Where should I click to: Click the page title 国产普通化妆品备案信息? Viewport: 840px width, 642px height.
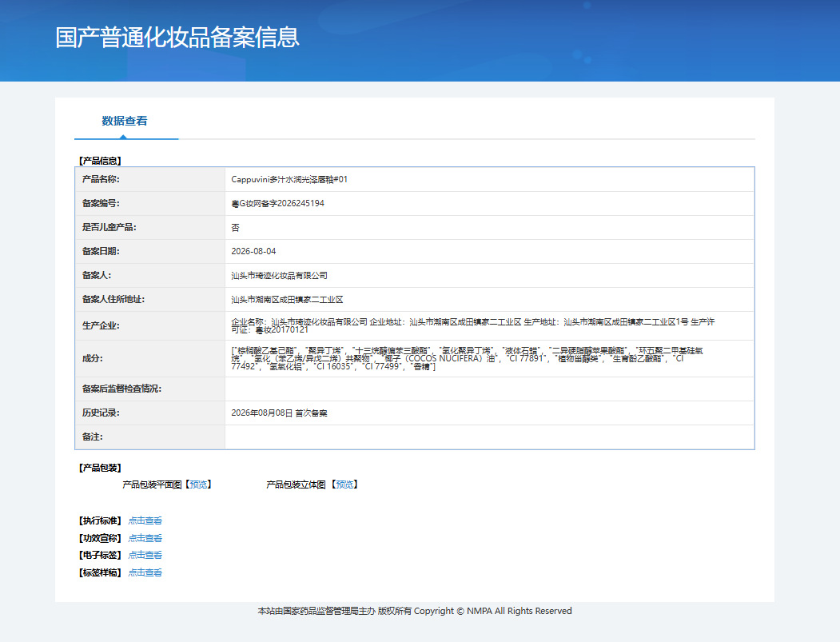177,38
